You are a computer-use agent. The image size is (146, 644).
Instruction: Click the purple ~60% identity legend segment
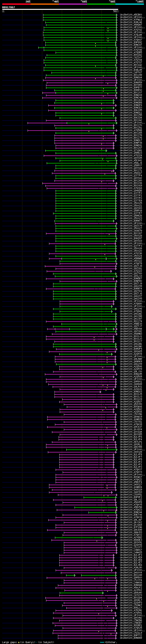click(x=73, y=4)
